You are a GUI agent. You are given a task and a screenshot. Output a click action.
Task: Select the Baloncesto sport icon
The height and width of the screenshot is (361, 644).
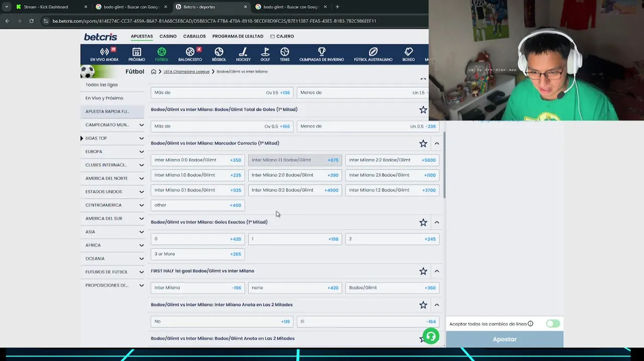pos(190,55)
